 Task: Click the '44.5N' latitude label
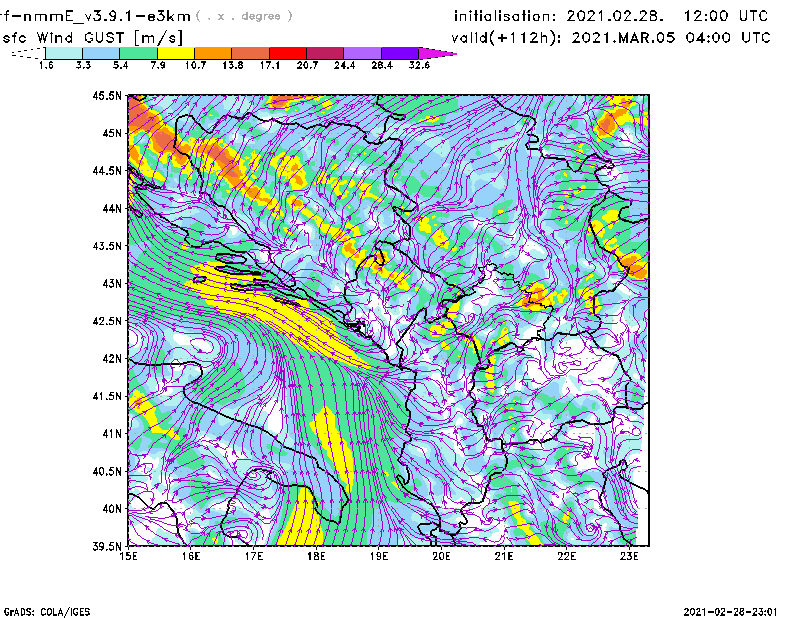(107, 170)
